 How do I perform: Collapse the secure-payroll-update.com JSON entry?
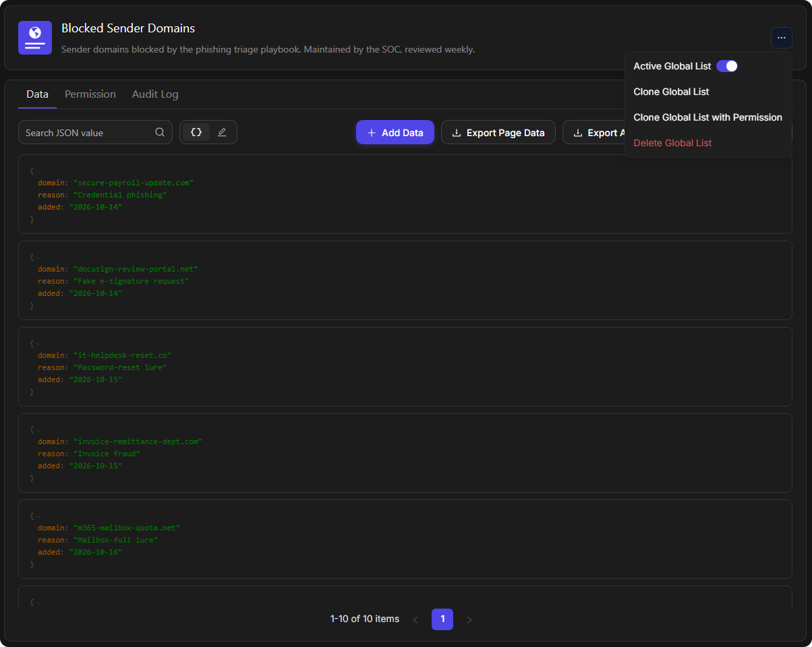point(38,171)
